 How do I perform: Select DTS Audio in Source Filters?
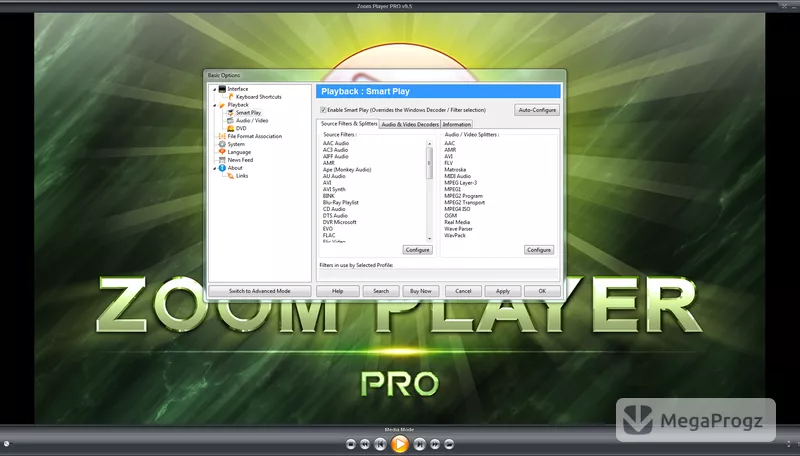coord(335,216)
